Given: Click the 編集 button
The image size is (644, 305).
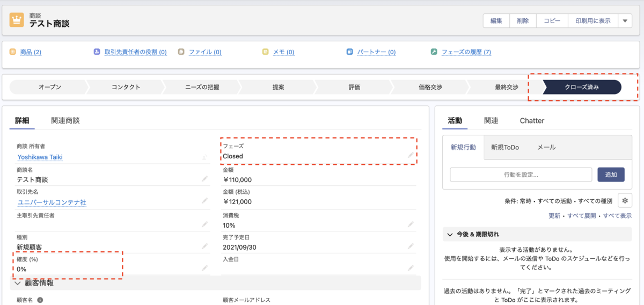Looking at the screenshot, I should coord(496,21).
